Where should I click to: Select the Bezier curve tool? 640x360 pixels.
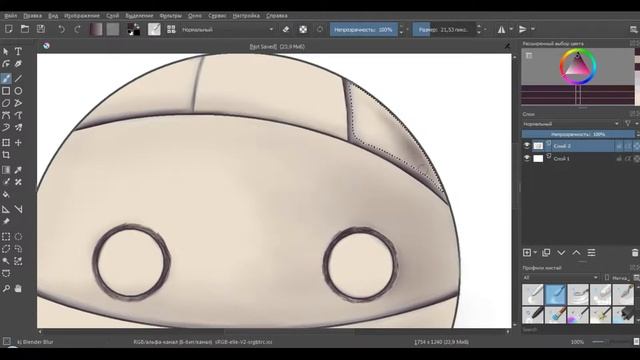[6, 115]
